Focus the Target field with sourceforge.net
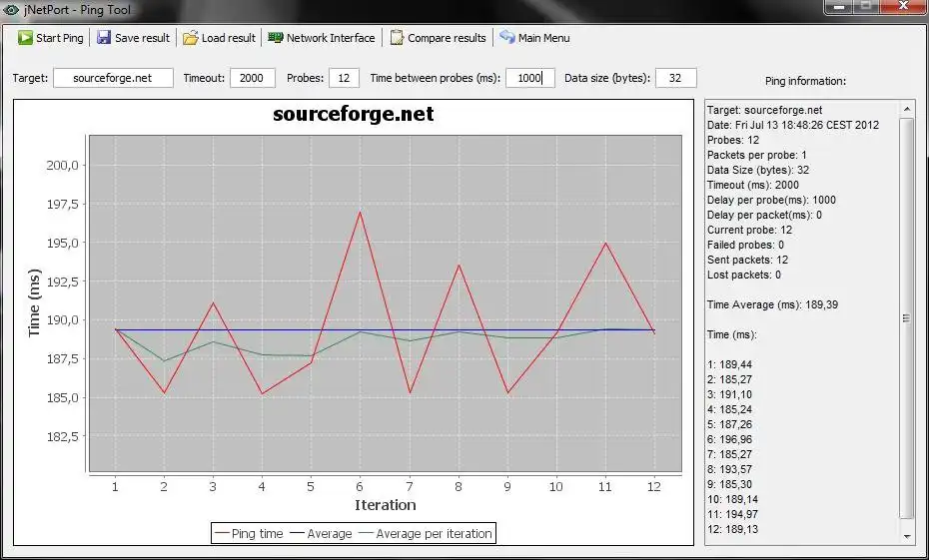 [113, 78]
